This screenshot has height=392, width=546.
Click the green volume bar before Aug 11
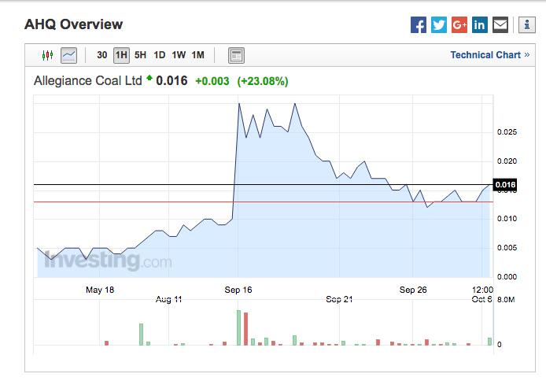pyautogui.click(x=141, y=335)
